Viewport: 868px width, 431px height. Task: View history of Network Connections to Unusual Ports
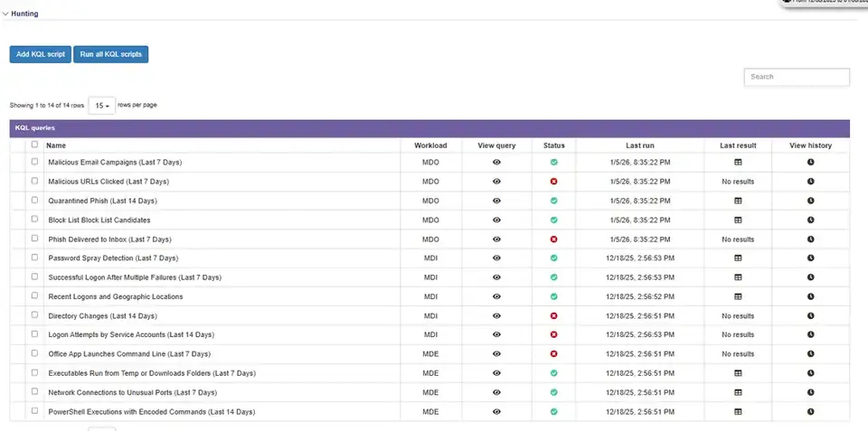[810, 392]
